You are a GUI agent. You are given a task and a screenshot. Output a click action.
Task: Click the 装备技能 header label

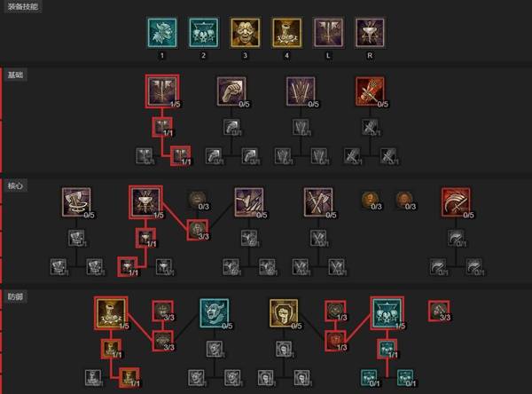pos(23,6)
